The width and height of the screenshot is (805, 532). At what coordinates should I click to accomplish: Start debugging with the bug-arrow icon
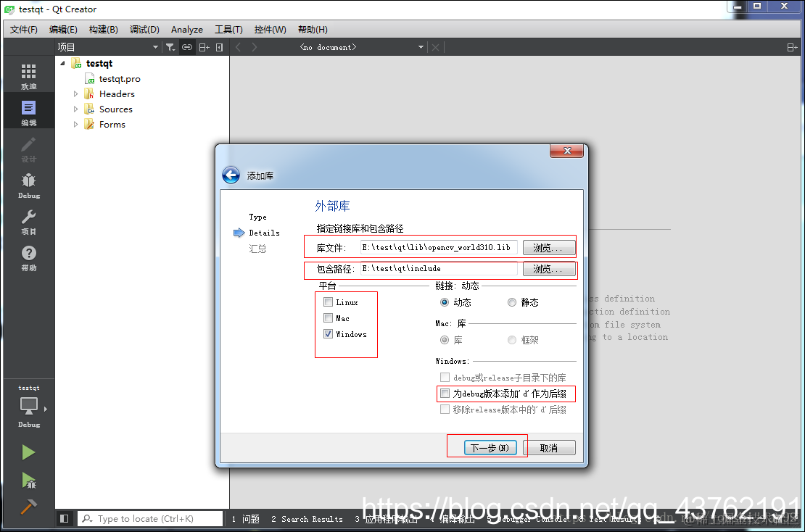(x=29, y=481)
